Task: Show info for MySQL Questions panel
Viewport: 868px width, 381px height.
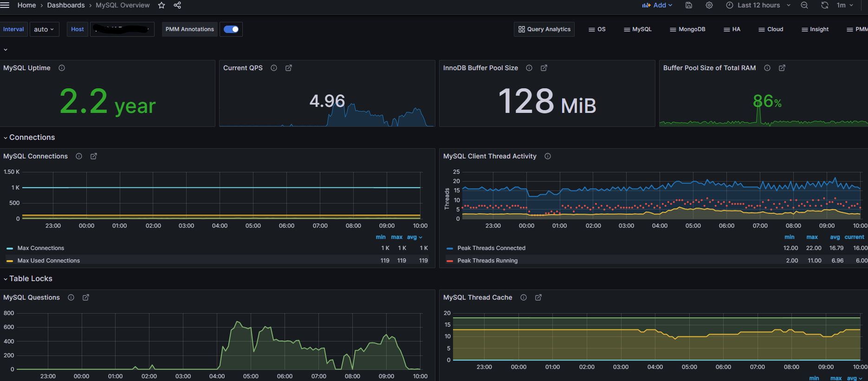Action: (71, 297)
